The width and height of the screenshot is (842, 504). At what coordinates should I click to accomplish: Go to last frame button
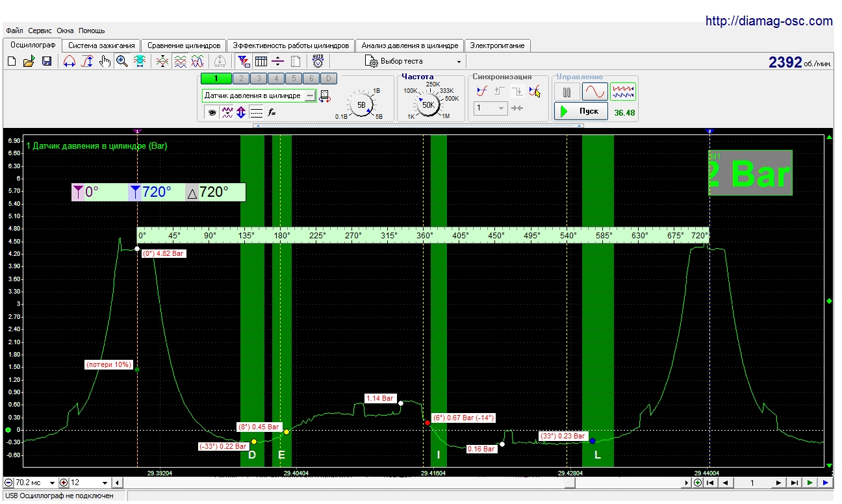[x=795, y=483]
